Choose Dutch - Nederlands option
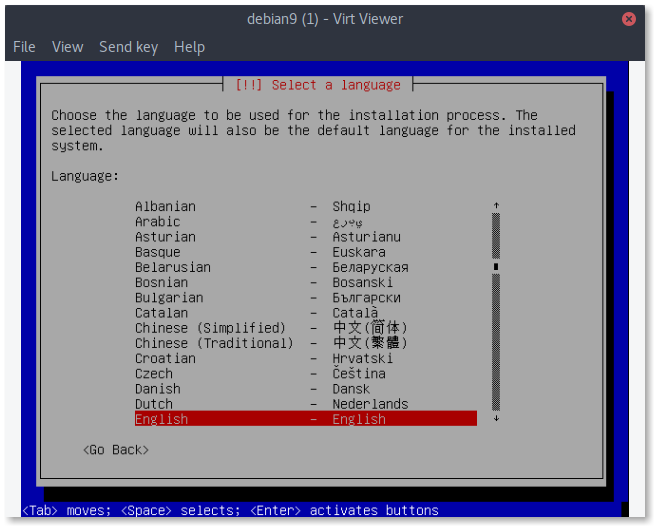 point(306,404)
